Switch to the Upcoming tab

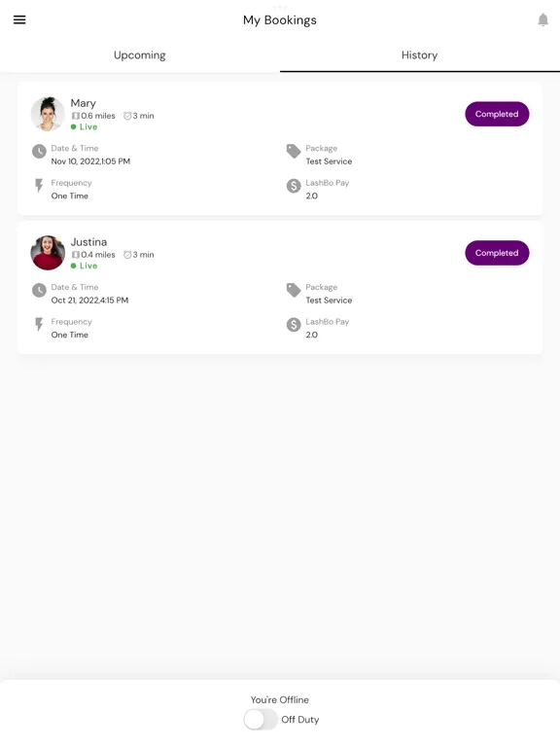(140, 55)
